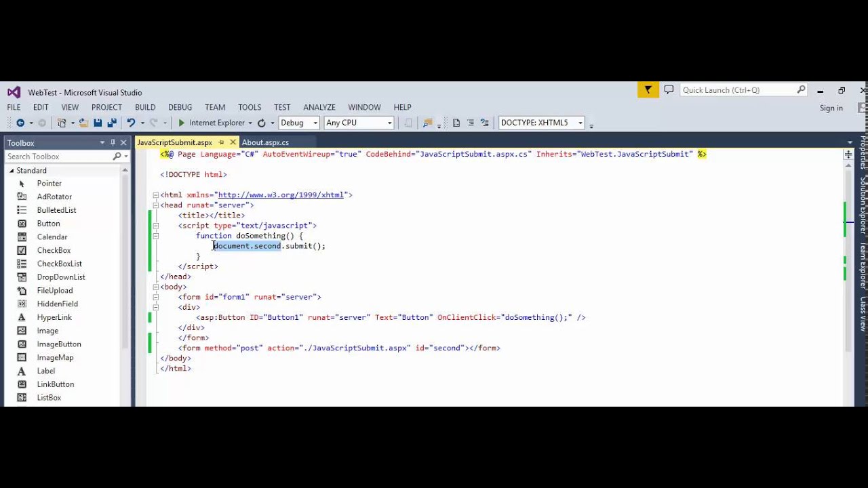Click the Navigate Backward arrow icon
Screen dimensions: 868x488
(20, 123)
